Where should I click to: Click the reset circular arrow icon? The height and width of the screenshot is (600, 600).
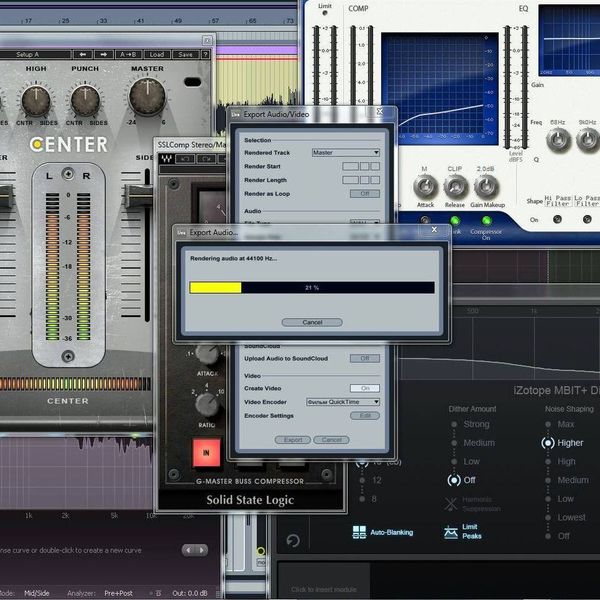(x=293, y=540)
